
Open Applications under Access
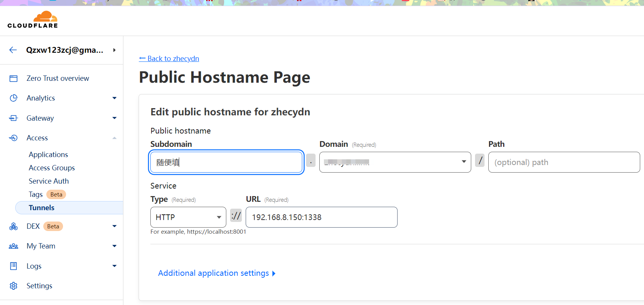tap(48, 155)
